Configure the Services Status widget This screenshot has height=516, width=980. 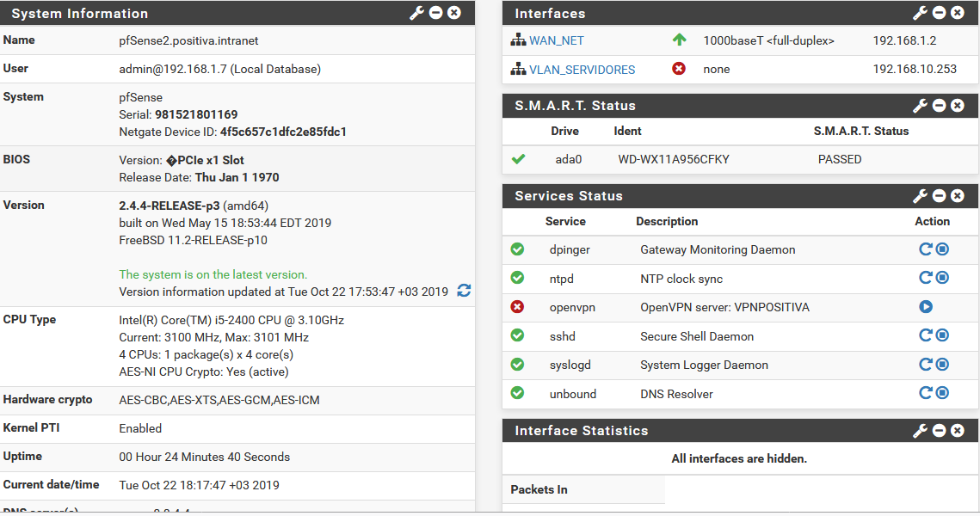[x=920, y=196]
